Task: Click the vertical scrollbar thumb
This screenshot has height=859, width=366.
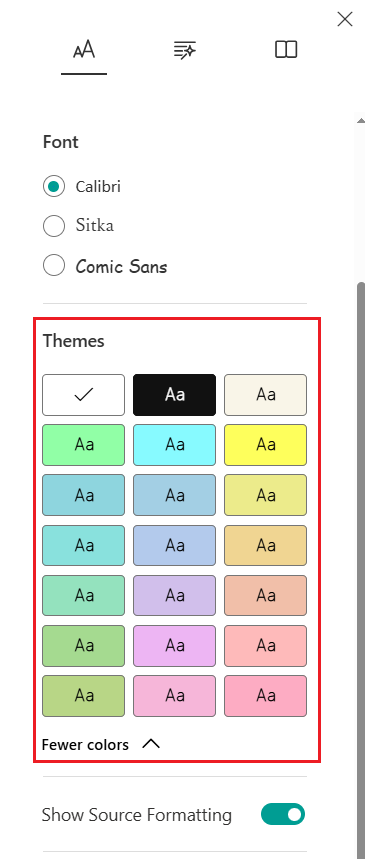Action: click(x=361, y=570)
